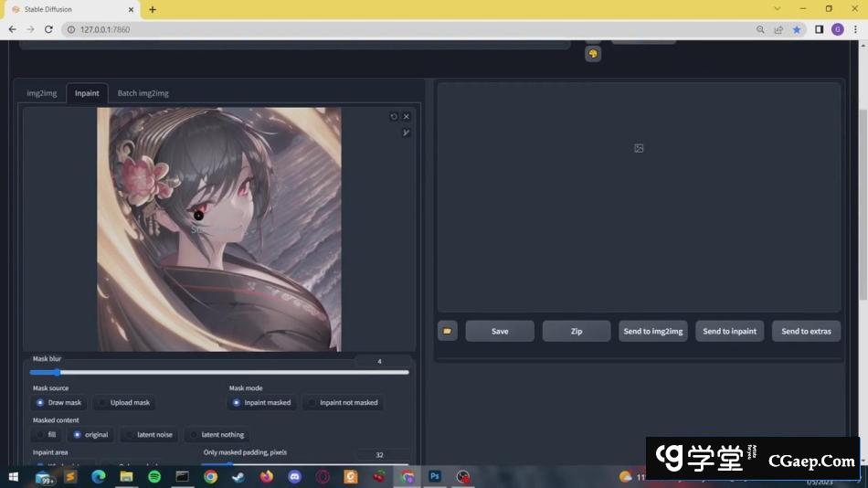Clear the inpaint image with the X icon
The height and width of the screenshot is (488, 868).
point(407,117)
